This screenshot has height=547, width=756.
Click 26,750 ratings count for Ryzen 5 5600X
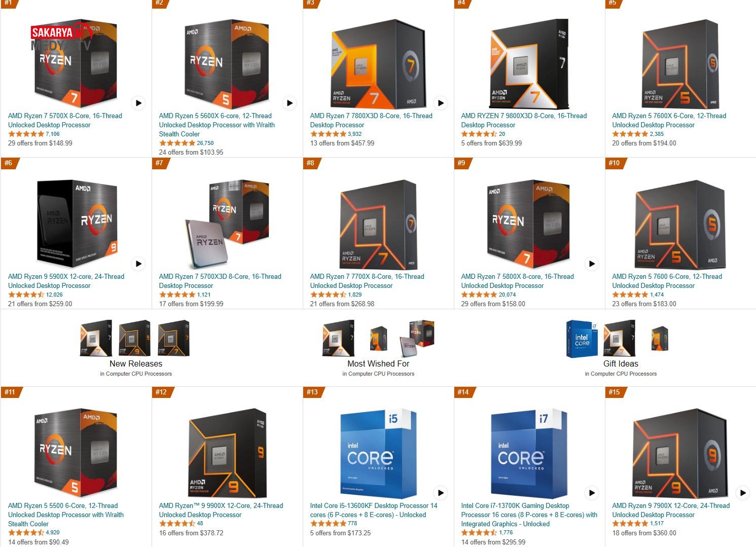pyautogui.click(x=205, y=143)
